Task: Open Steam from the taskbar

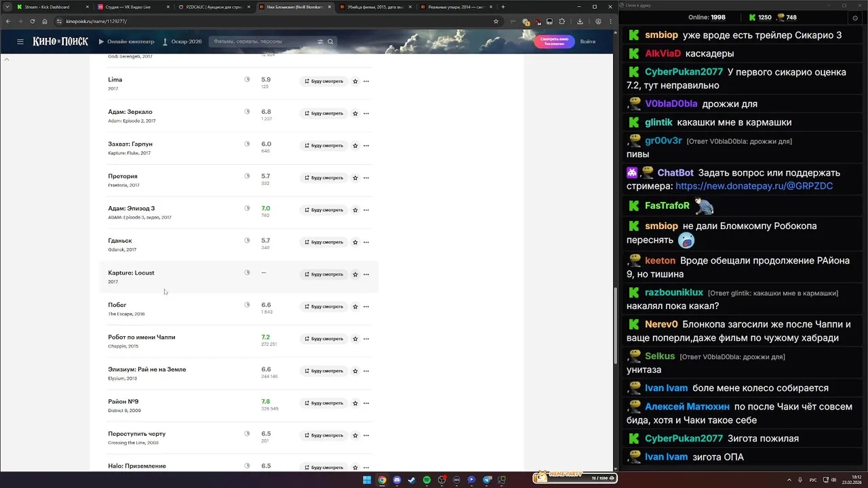Action: 412,480
